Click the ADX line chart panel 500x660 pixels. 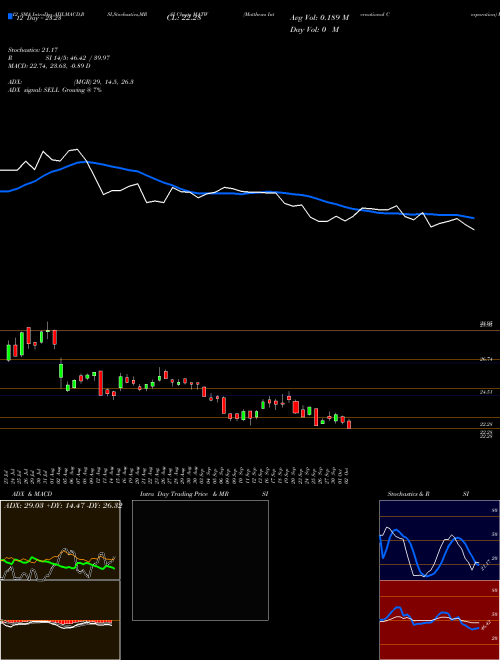tap(60, 540)
